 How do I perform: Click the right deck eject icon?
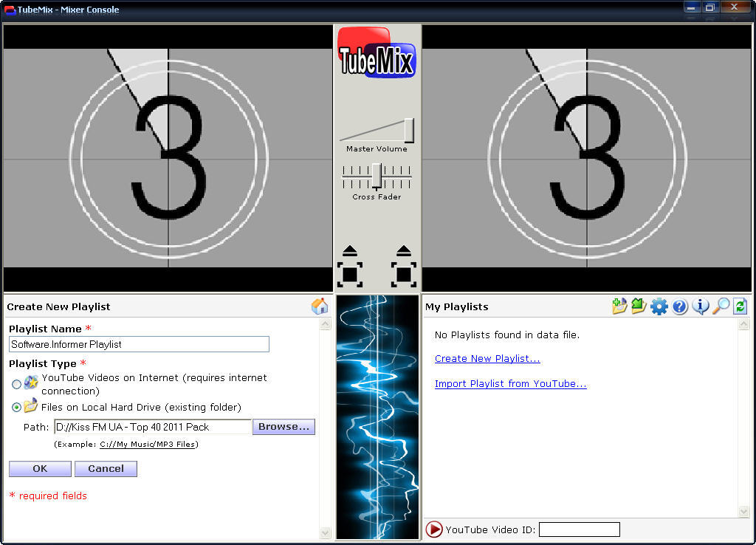coord(404,251)
